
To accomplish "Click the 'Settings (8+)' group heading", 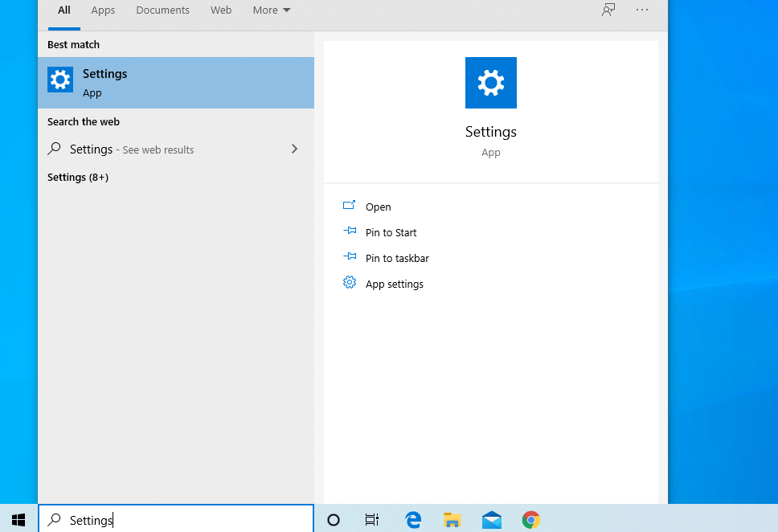I will pos(78,177).
